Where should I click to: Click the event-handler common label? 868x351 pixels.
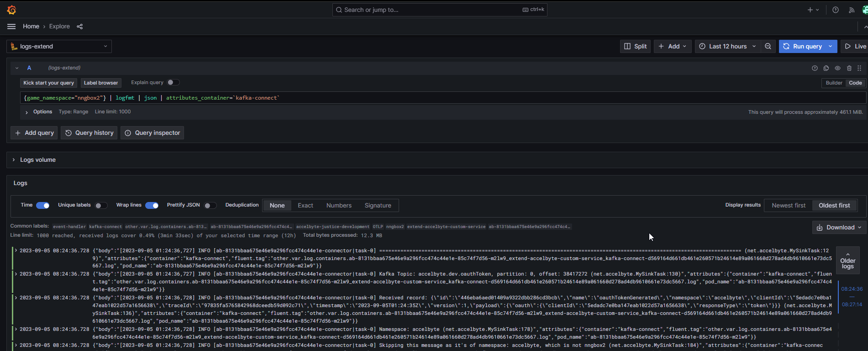click(69, 226)
